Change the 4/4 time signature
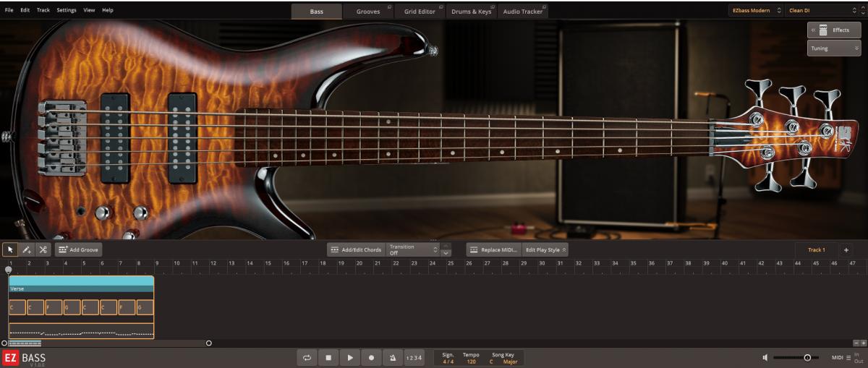This screenshot has width=868, height=368. [x=448, y=361]
